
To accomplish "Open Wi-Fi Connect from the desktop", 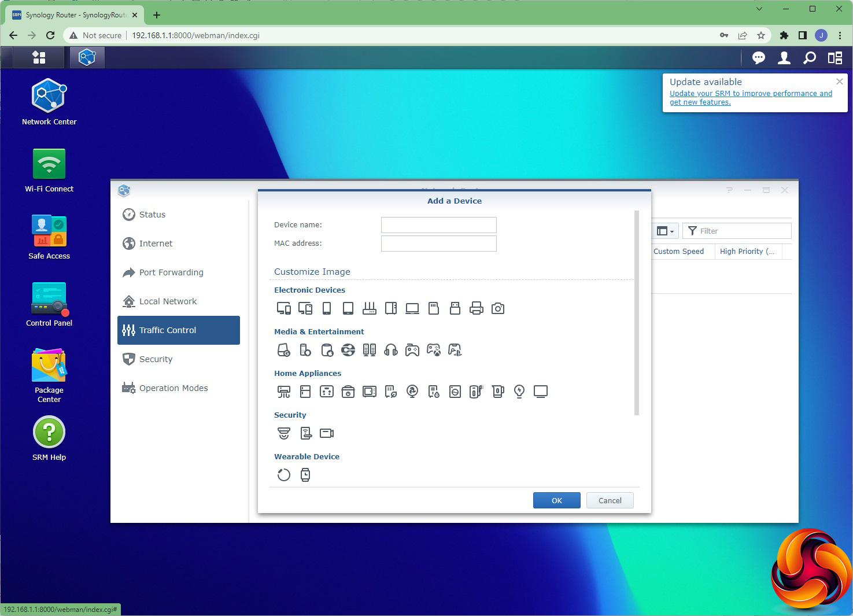I will click(49, 171).
